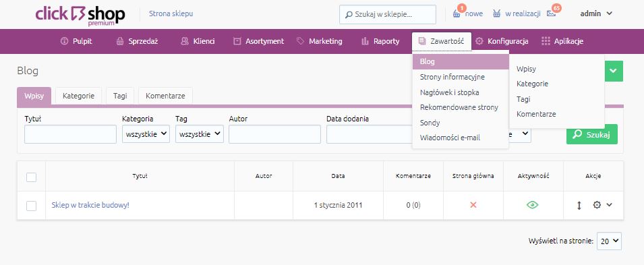Click into the Tytuł filter field
644x265 pixels.
[x=70, y=134]
